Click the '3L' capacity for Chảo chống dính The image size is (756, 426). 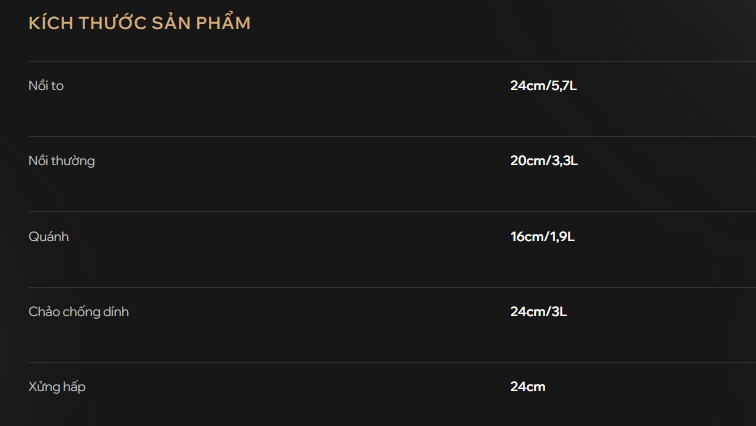point(558,312)
